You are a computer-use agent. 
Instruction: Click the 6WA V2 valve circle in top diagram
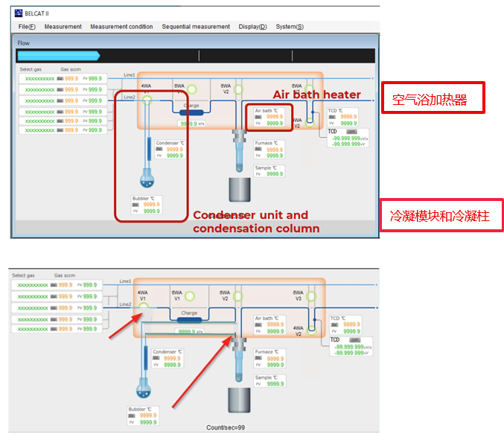coord(238,89)
